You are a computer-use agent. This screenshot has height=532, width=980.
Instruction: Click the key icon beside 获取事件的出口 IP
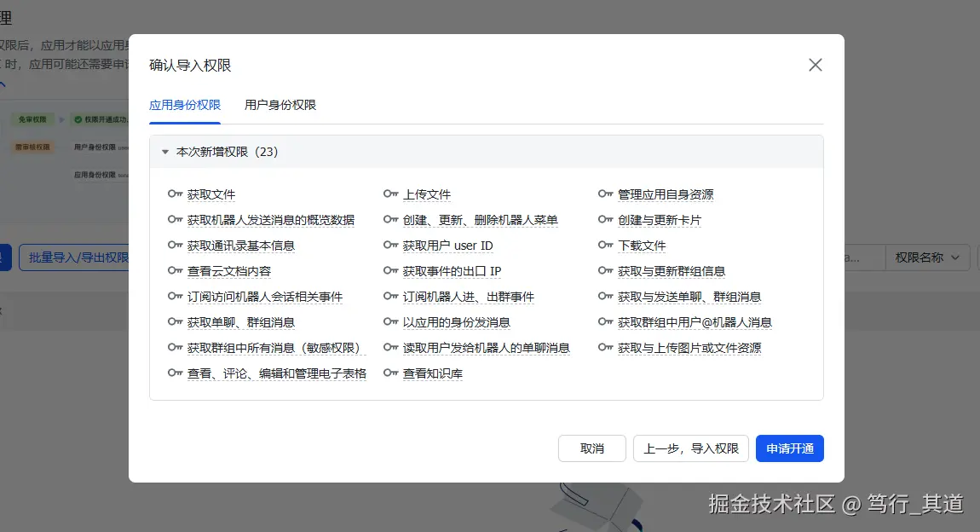(x=392, y=271)
